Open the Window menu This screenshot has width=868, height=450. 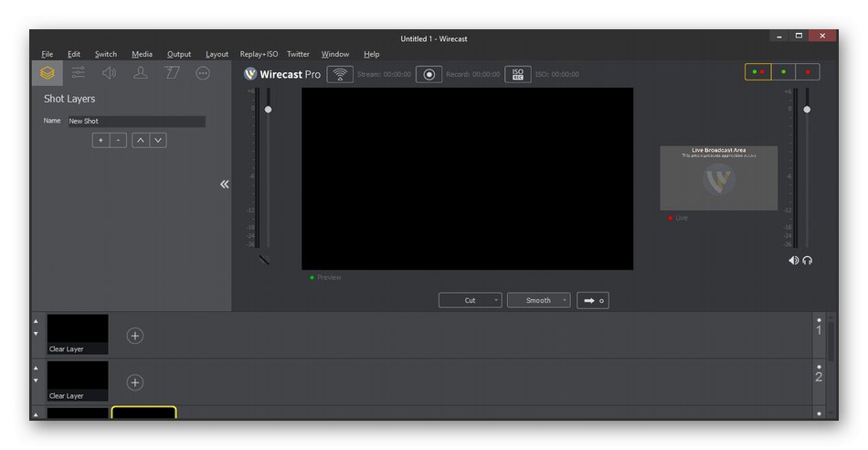(x=335, y=54)
